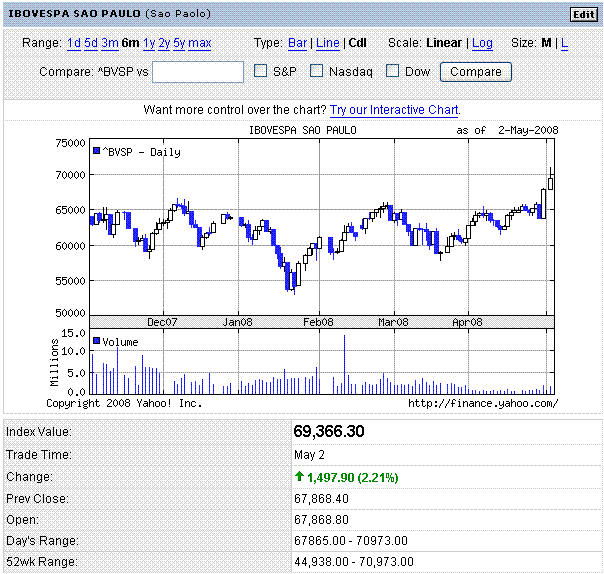This screenshot has width=604, height=574.
Task: Click the compare symbol input field
Action: 198,72
